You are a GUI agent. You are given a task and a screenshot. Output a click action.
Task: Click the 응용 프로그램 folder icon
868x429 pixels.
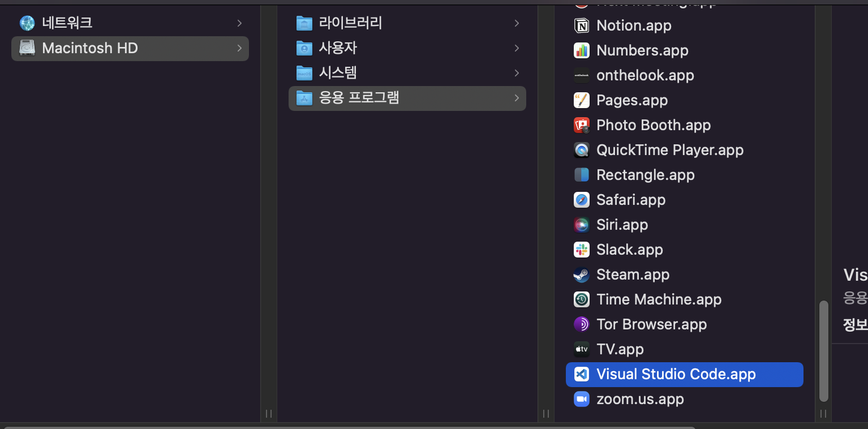[x=304, y=98]
